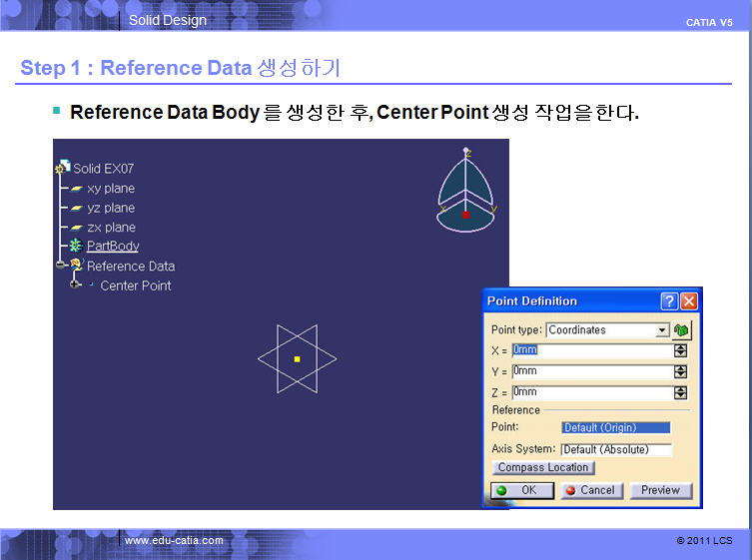Click the Y value spinner
The height and width of the screenshot is (560, 752).
coord(680,371)
